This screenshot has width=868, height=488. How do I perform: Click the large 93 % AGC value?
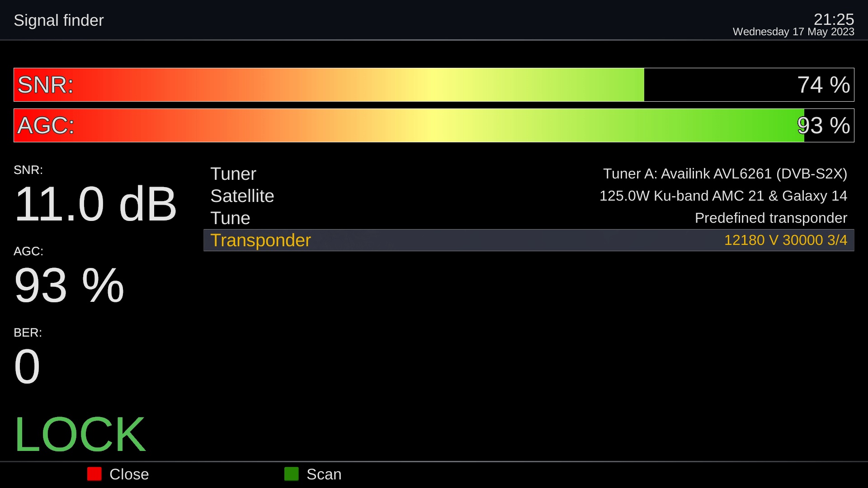69,286
